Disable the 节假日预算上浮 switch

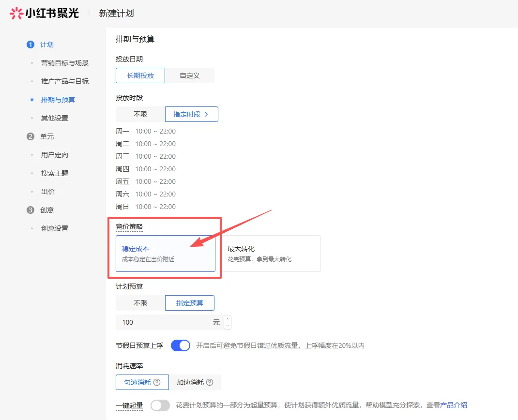coord(180,345)
